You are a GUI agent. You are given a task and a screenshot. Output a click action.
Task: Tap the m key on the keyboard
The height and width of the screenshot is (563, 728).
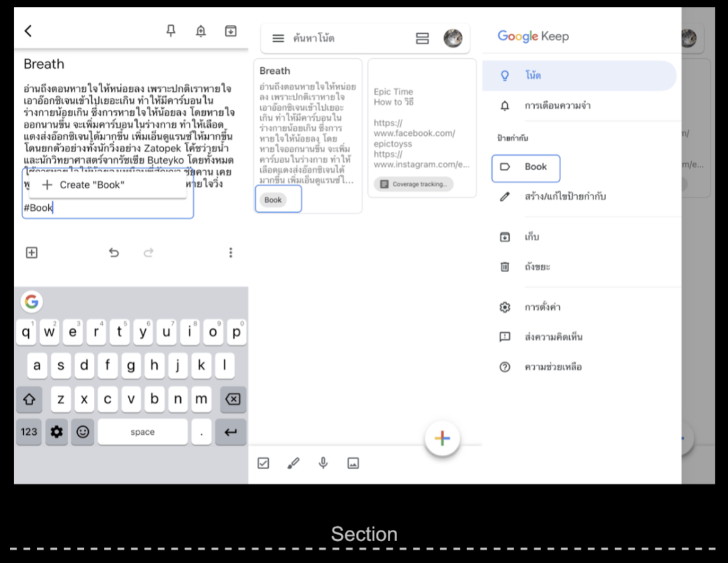click(201, 398)
